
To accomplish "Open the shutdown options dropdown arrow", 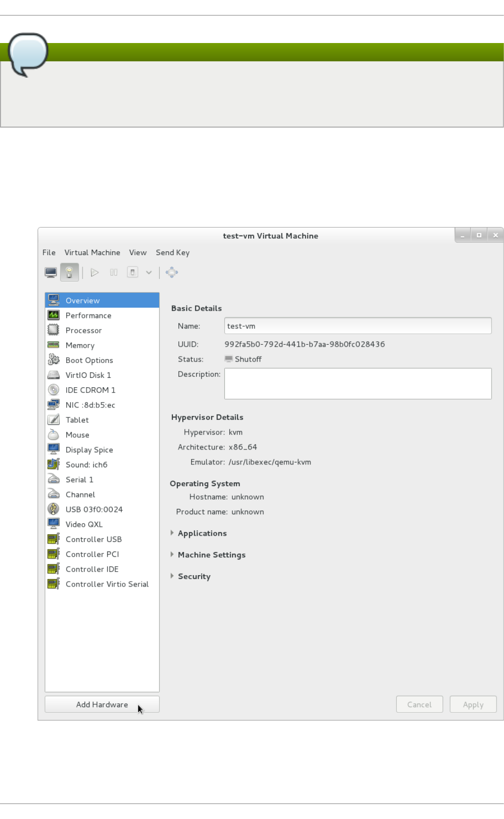I will pos(149,272).
